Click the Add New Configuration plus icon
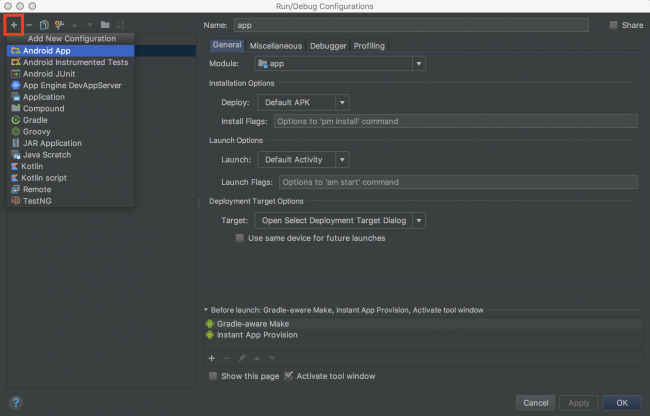650x416 pixels. tap(14, 24)
